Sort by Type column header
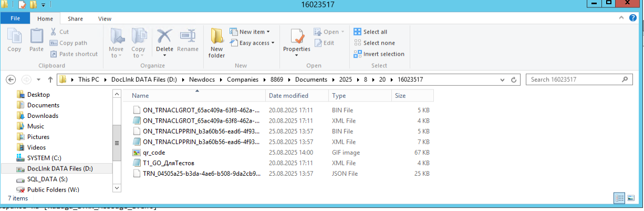This screenshot has width=644, height=211. tap(360, 96)
